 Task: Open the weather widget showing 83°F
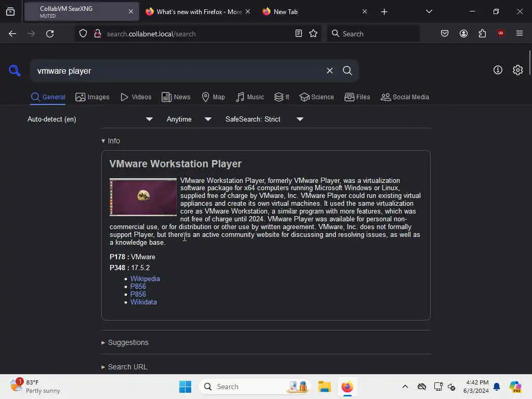[35, 387]
